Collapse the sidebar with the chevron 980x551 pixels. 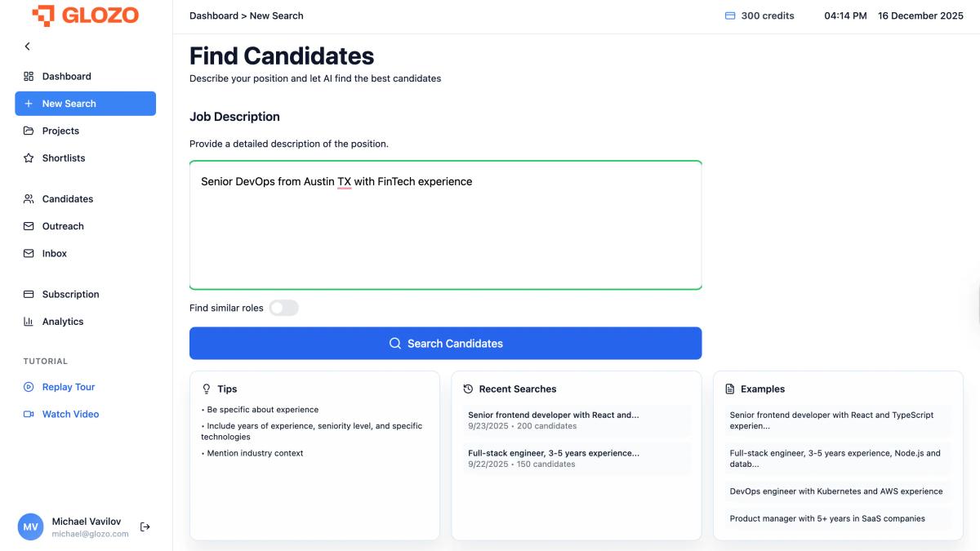coord(27,47)
